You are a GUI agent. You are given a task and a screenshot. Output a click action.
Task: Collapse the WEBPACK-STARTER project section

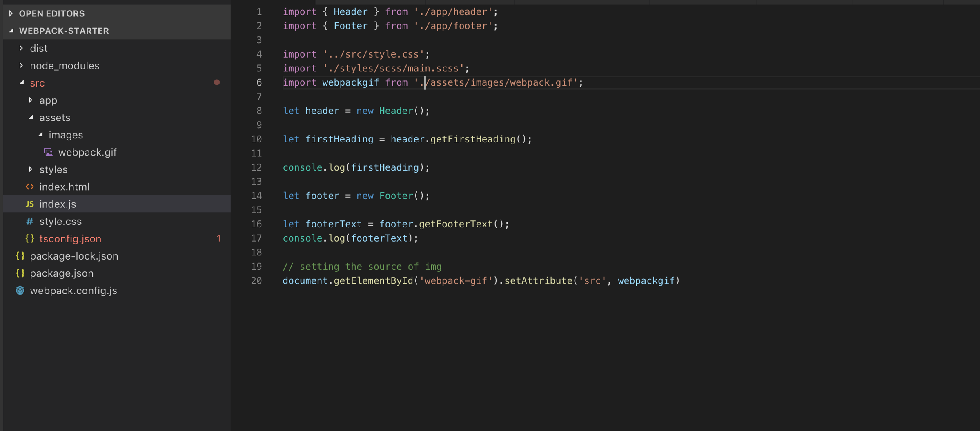(x=11, y=31)
